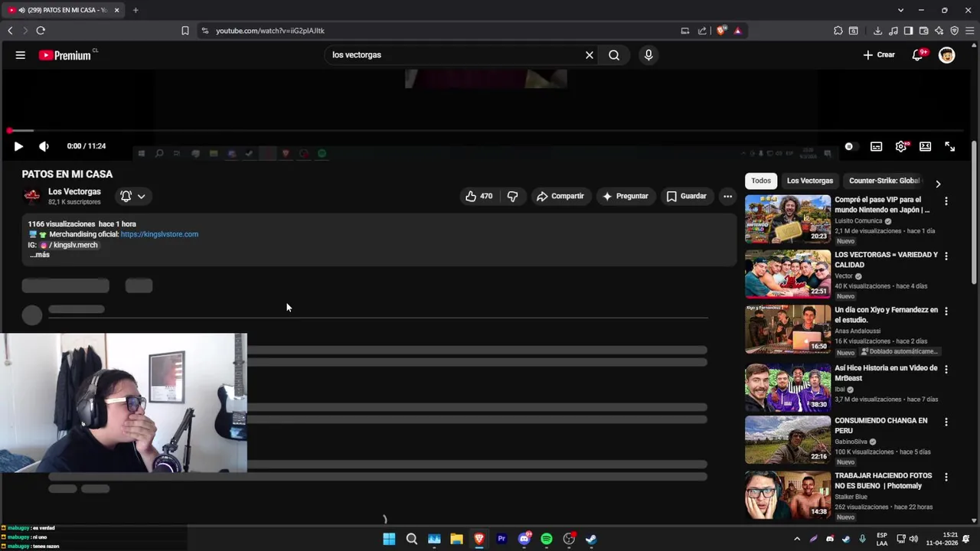
Task: Mute the video player volume
Action: pyautogui.click(x=44, y=146)
